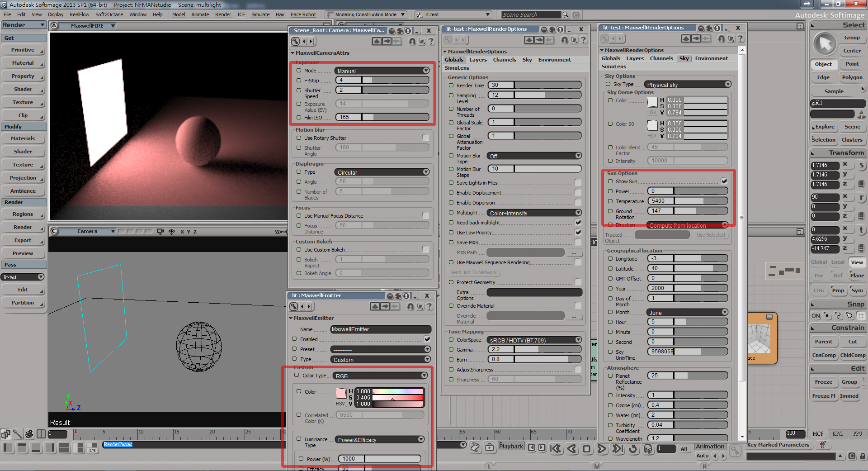868x471 pixels.
Task: Open the Month dropdown showing June
Action: coord(688,313)
